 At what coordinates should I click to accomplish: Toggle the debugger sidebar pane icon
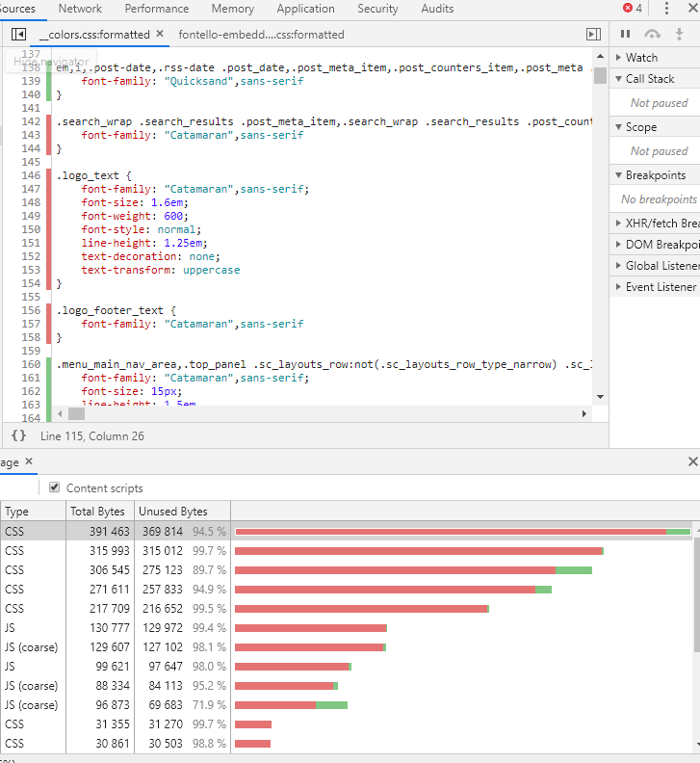pyautogui.click(x=593, y=34)
